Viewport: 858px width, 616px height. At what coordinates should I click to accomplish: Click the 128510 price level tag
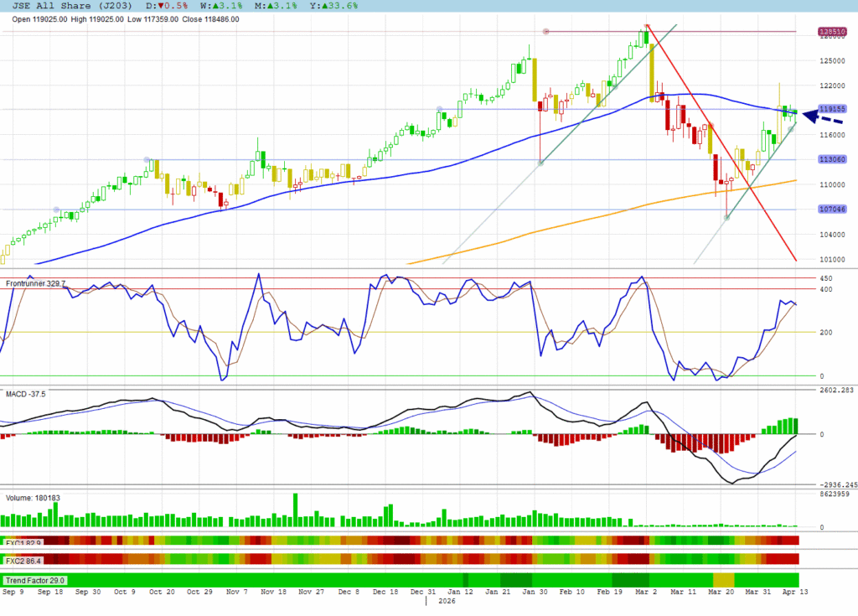pyautogui.click(x=830, y=32)
